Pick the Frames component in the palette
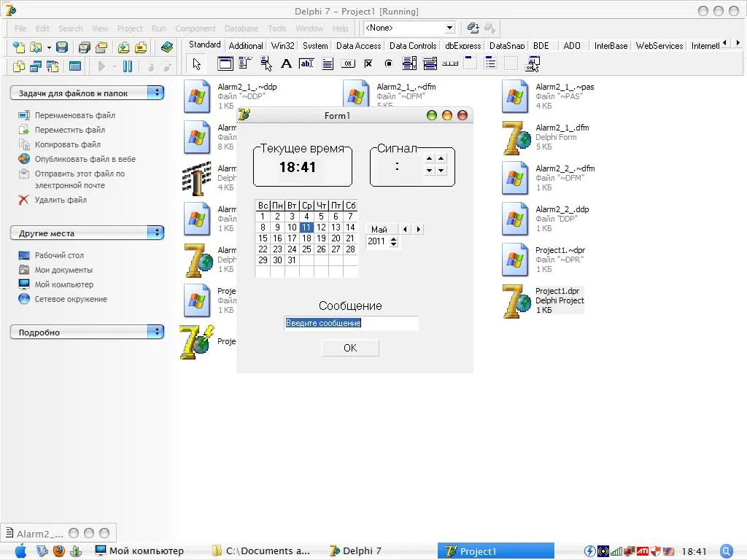747x560 pixels. (225, 63)
